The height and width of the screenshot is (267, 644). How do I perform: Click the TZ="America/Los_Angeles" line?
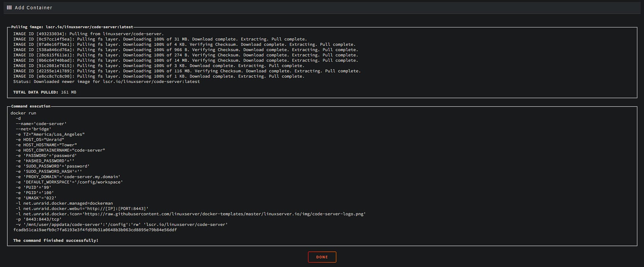(50, 134)
